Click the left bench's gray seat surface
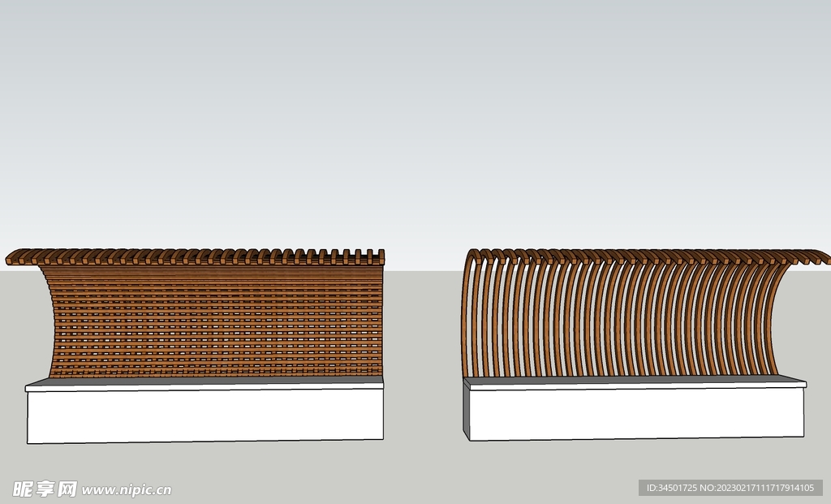 pyautogui.click(x=203, y=381)
